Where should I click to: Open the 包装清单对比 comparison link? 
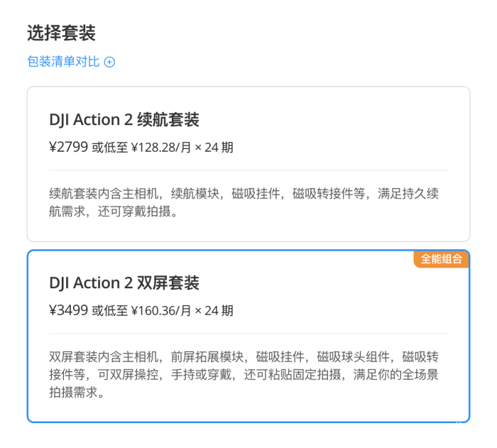coord(63,62)
